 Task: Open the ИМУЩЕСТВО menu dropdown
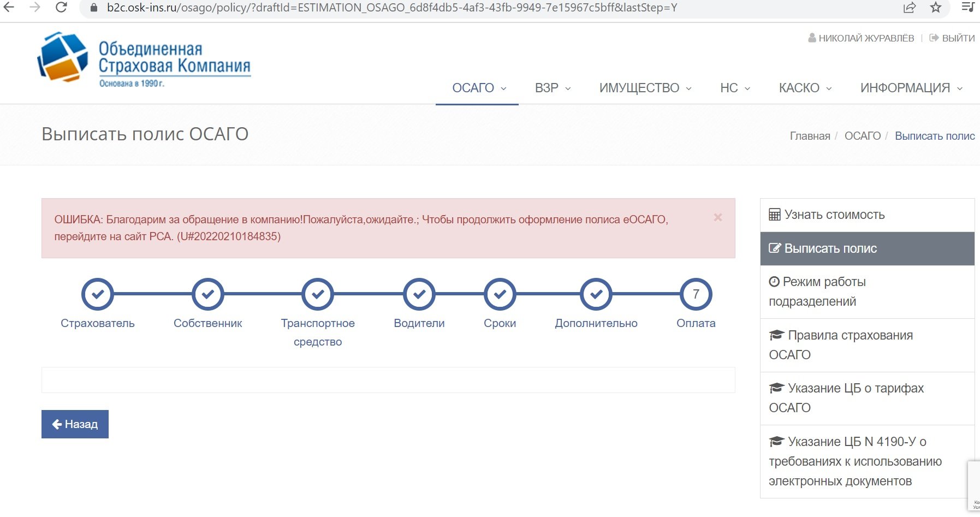coord(645,88)
